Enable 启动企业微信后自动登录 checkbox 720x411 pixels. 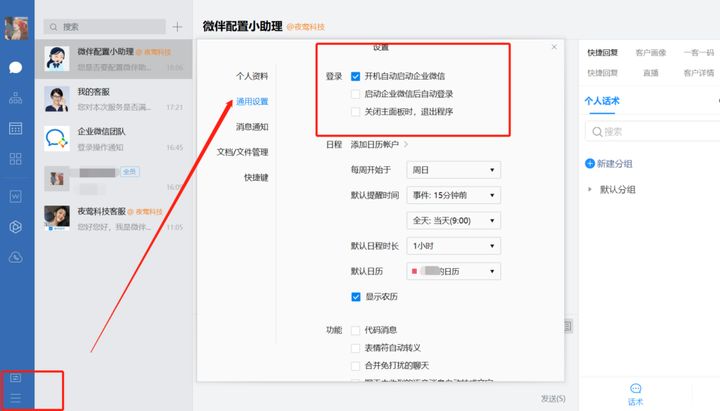(x=356, y=94)
